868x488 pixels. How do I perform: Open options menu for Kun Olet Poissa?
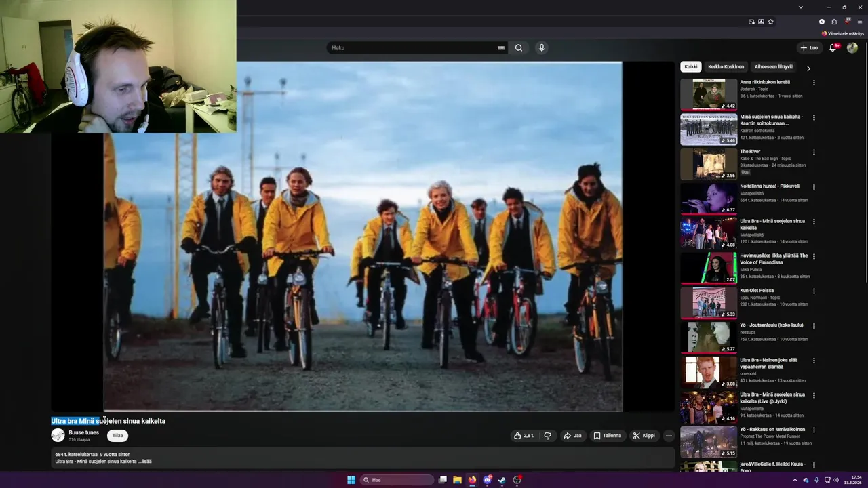(x=814, y=291)
